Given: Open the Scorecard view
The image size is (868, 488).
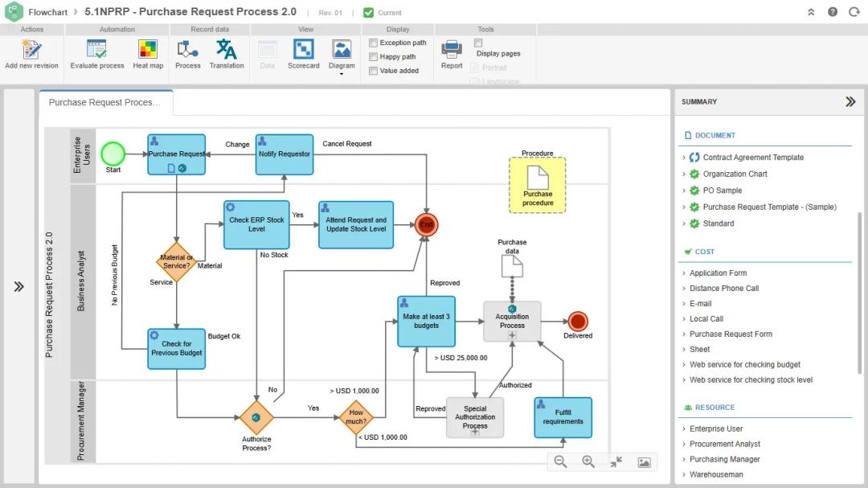Looking at the screenshot, I should coord(303,51).
